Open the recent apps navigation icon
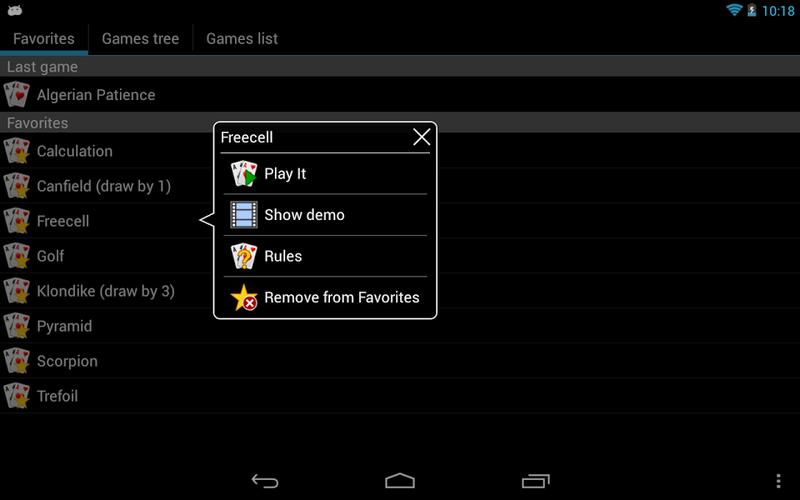The width and height of the screenshot is (800, 500). [536, 481]
